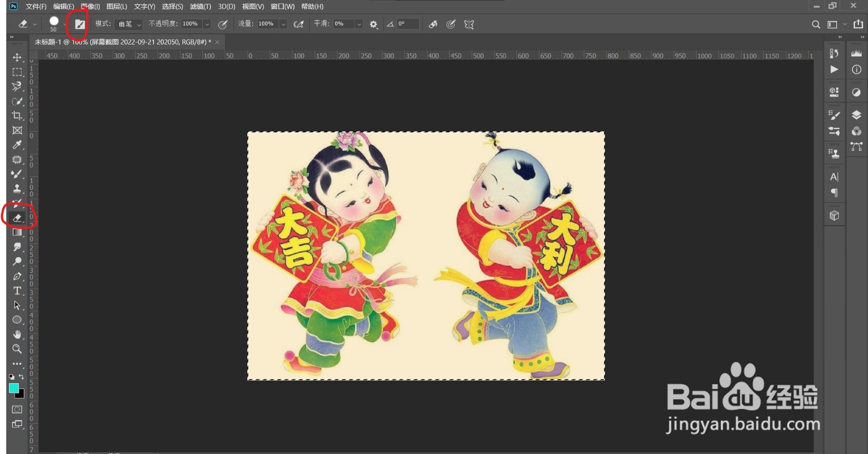868x454 pixels.
Task: Open the 视图(V) menu
Action: pos(253,7)
